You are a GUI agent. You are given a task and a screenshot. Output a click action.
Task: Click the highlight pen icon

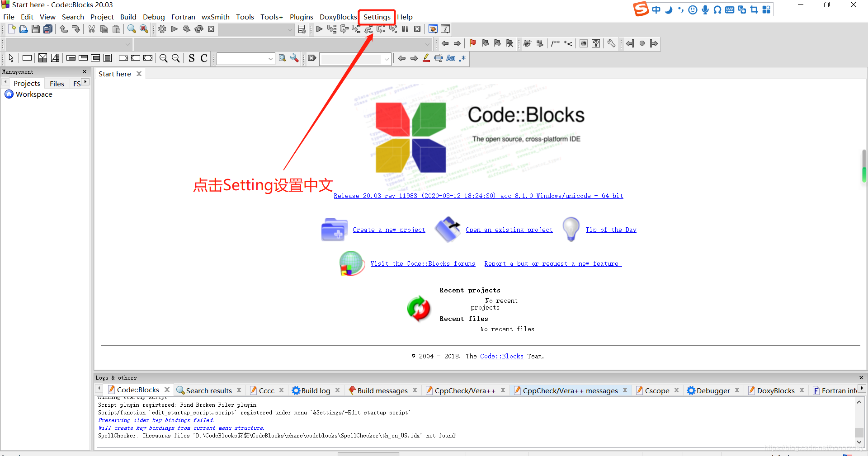[426, 58]
